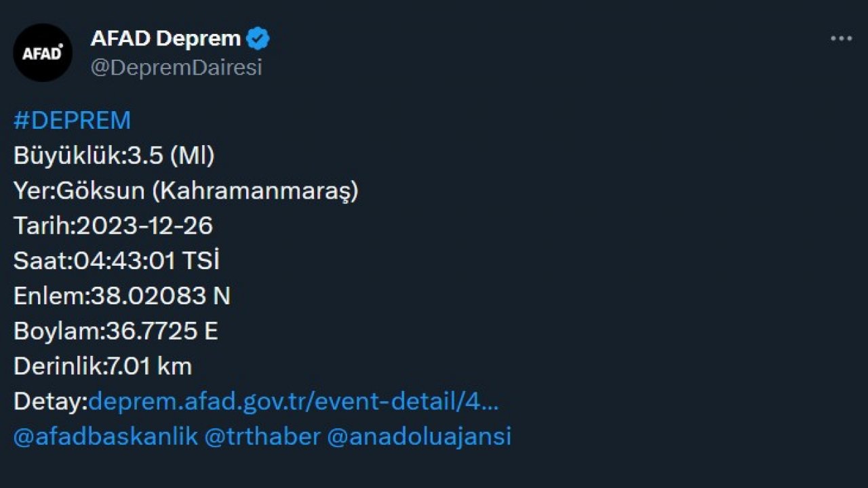Visit the @anadoluajansi mention
868x488 pixels.
(x=419, y=436)
